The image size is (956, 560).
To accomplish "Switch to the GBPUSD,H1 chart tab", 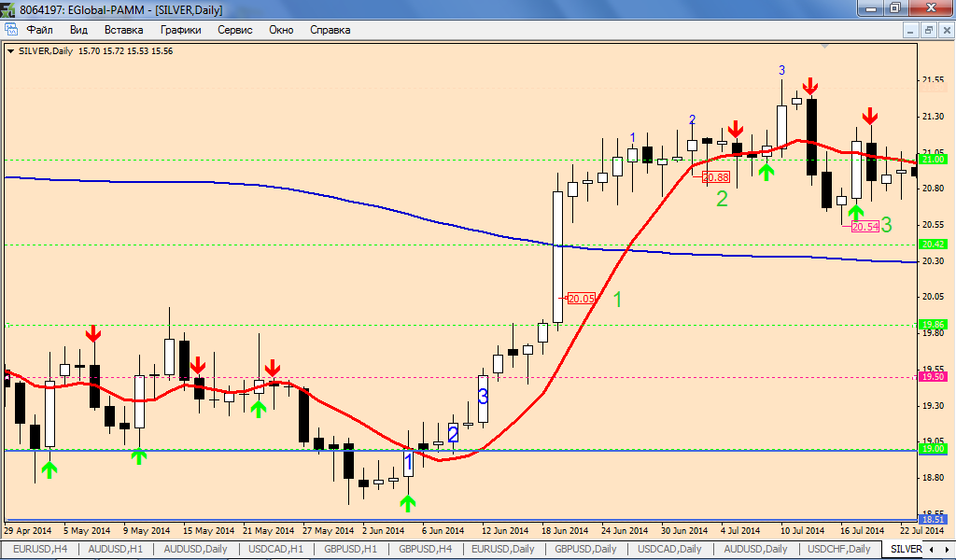I will coord(351,549).
